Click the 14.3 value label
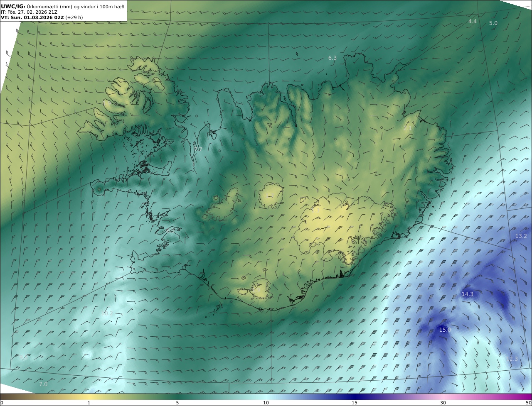This screenshot has width=532, height=406. coord(468,294)
